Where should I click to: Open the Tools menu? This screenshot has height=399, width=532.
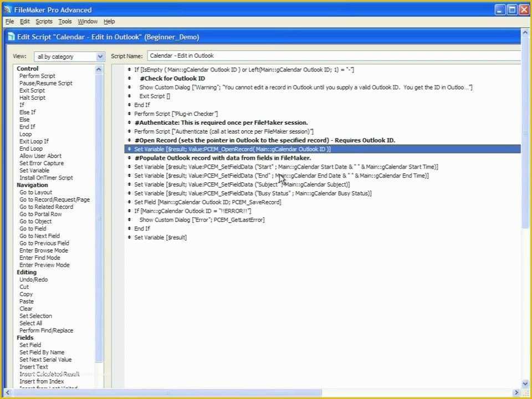coord(65,22)
